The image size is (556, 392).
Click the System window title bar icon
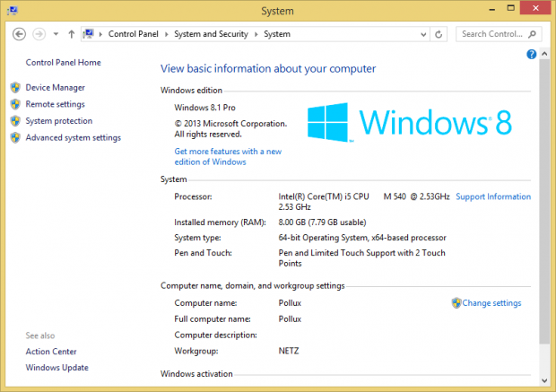tap(13, 11)
